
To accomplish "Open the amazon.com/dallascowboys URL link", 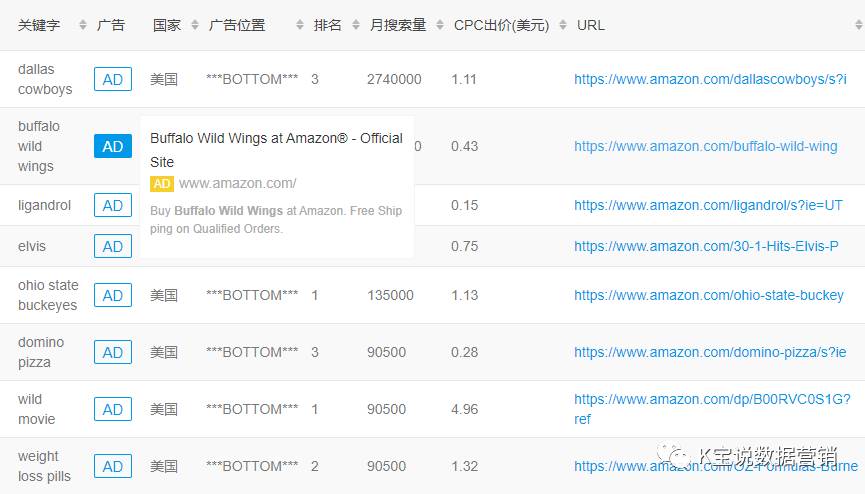I will tap(710, 79).
